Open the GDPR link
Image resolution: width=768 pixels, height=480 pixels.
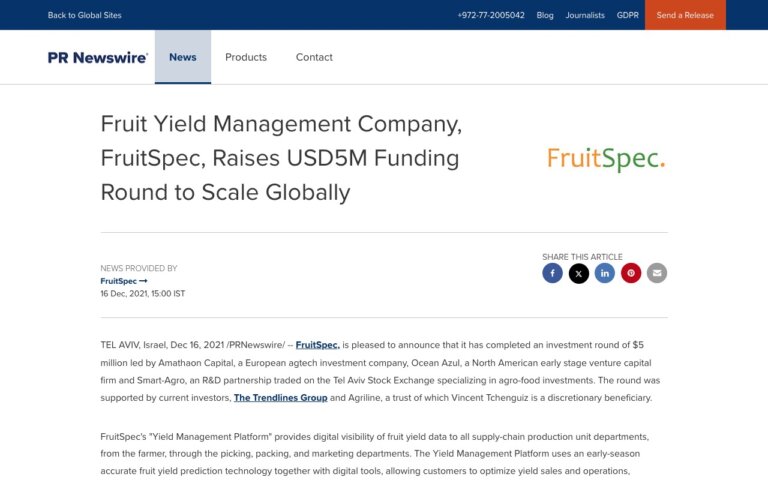[x=628, y=15]
